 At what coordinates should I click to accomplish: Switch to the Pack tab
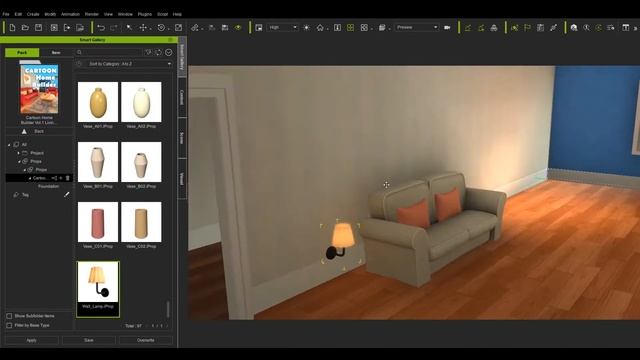coord(22,52)
